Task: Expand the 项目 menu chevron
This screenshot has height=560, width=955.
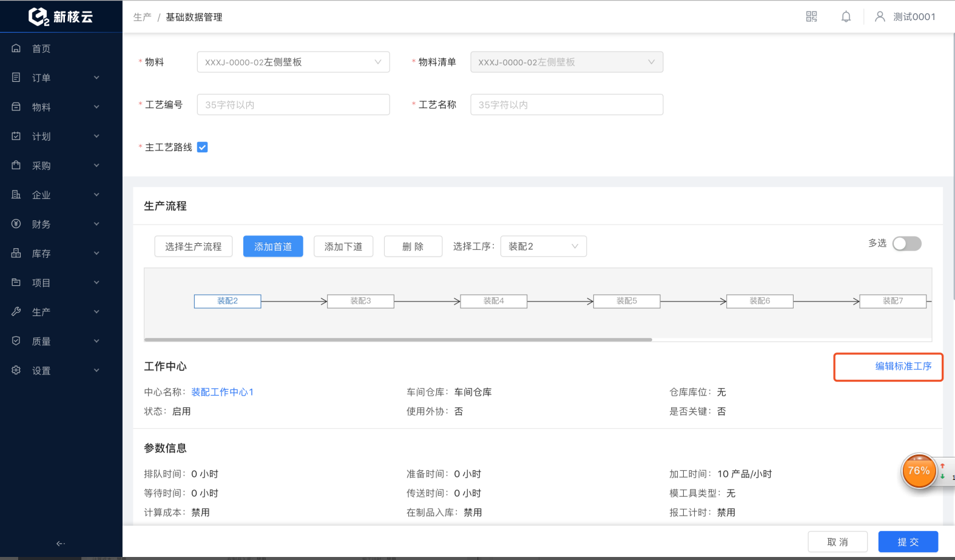Action: tap(96, 283)
